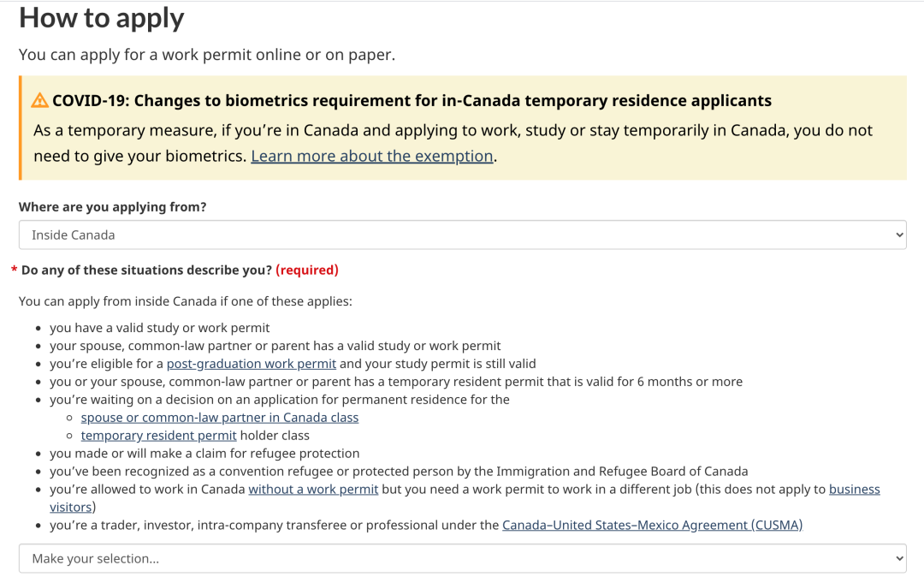Screen dimensions: 924x577
Task: Expand the 'Make your selection...' dropdown
Action: (462, 559)
